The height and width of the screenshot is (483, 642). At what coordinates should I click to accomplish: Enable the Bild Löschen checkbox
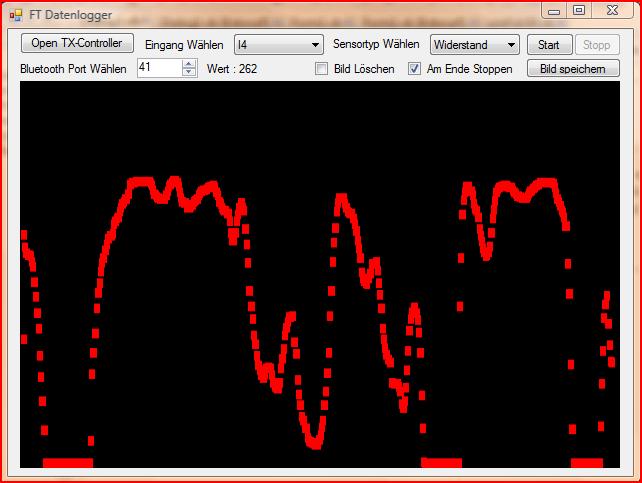click(321, 69)
